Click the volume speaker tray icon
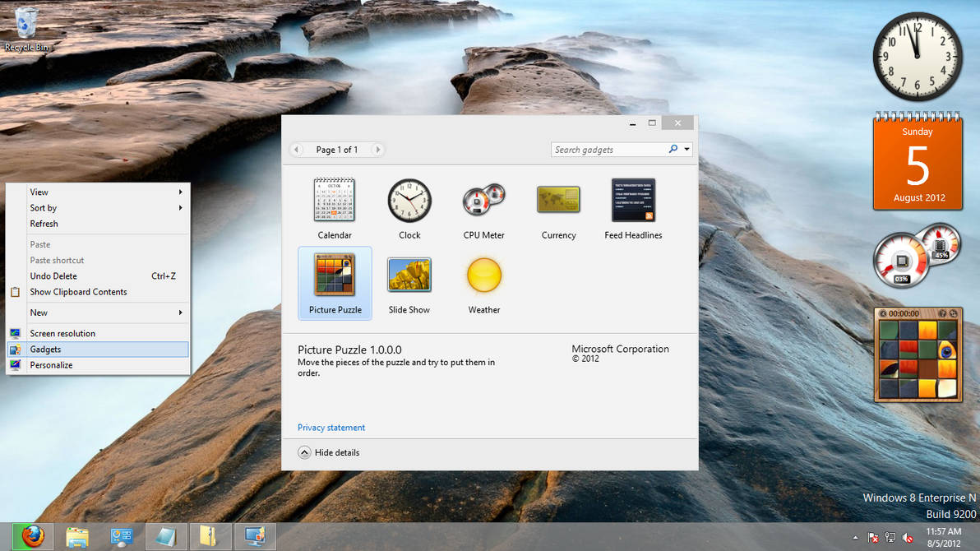This screenshot has height=551, width=980. [908, 537]
